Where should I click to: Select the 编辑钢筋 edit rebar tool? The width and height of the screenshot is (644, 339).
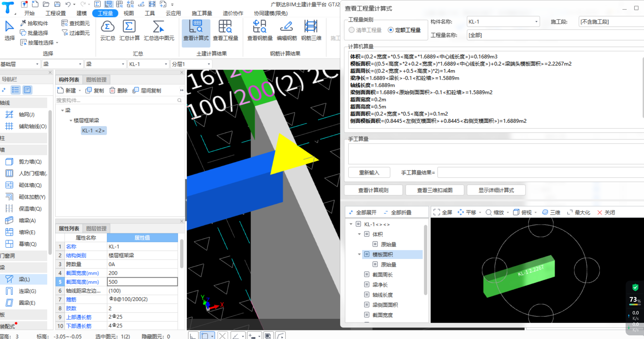pos(287,30)
